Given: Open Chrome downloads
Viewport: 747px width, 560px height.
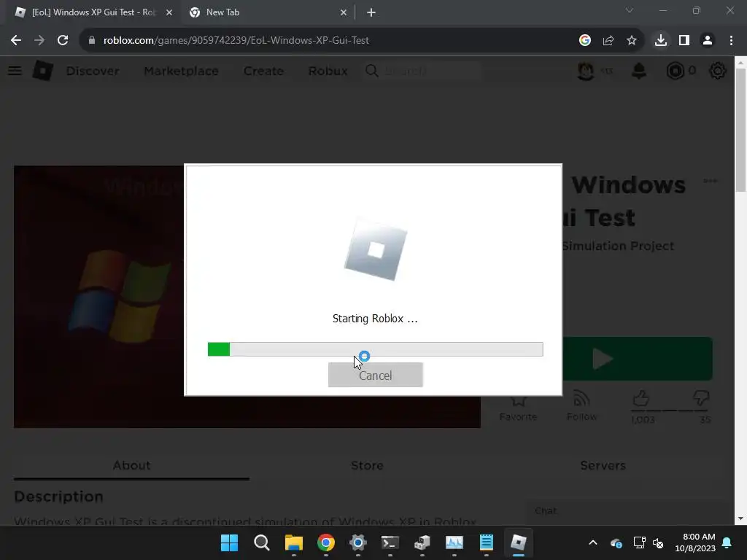Looking at the screenshot, I should click(x=661, y=41).
